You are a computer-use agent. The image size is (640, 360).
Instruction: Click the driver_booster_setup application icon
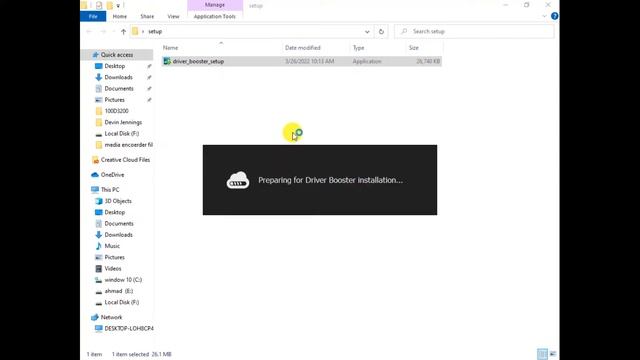pyautogui.click(x=167, y=61)
